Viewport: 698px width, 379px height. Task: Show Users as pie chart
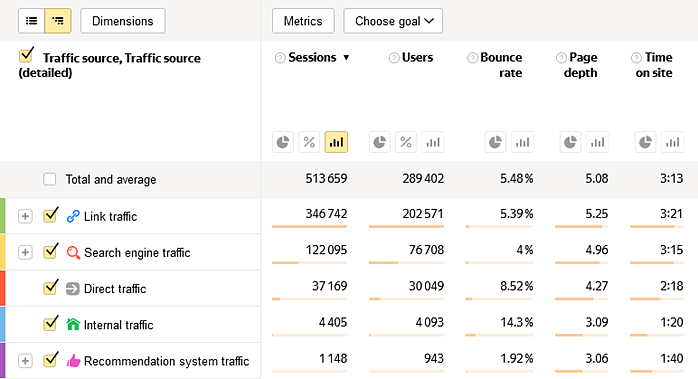(380, 142)
